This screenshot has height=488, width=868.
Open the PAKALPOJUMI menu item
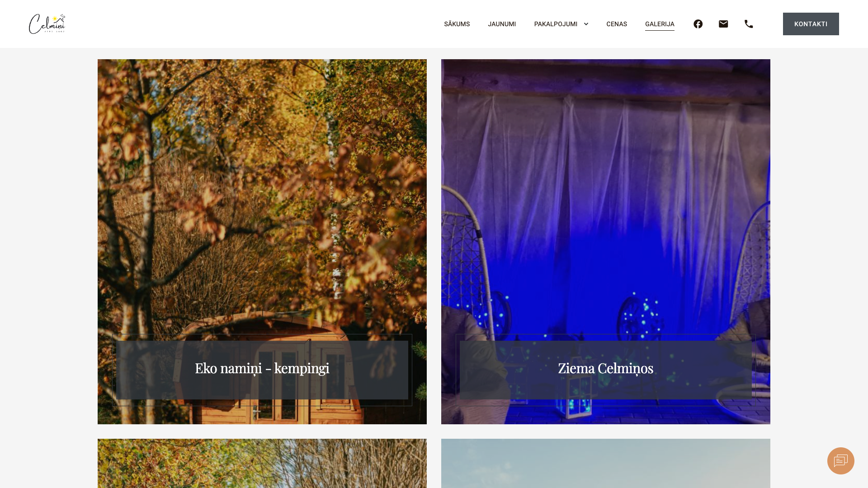pyautogui.click(x=556, y=24)
